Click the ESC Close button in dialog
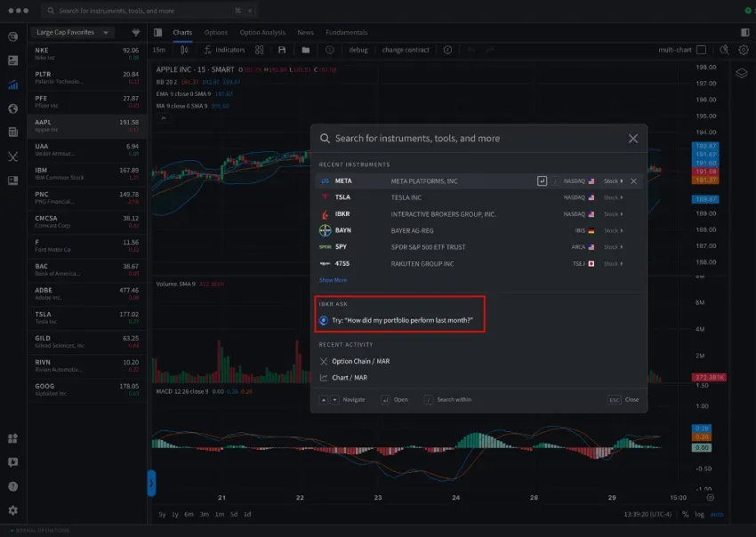The width and height of the screenshot is (756, 537). (623, 399)
